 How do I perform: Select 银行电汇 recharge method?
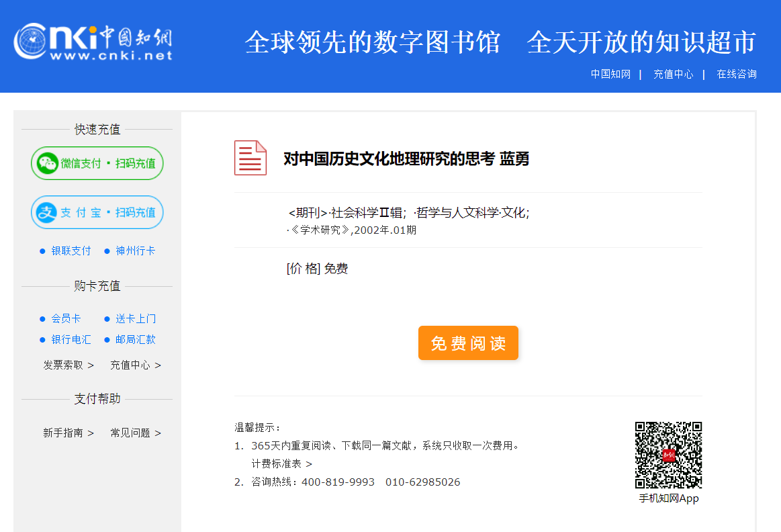[71, 339]
